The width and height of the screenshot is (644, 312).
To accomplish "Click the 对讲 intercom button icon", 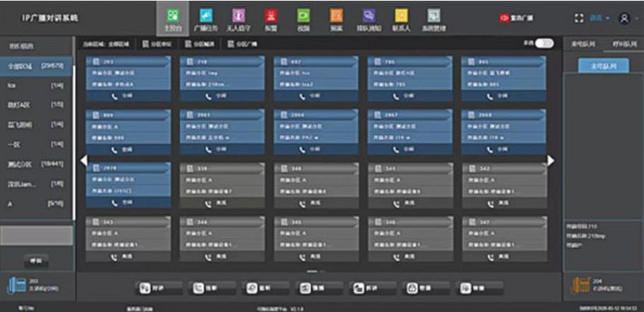I will pos(144,288).
